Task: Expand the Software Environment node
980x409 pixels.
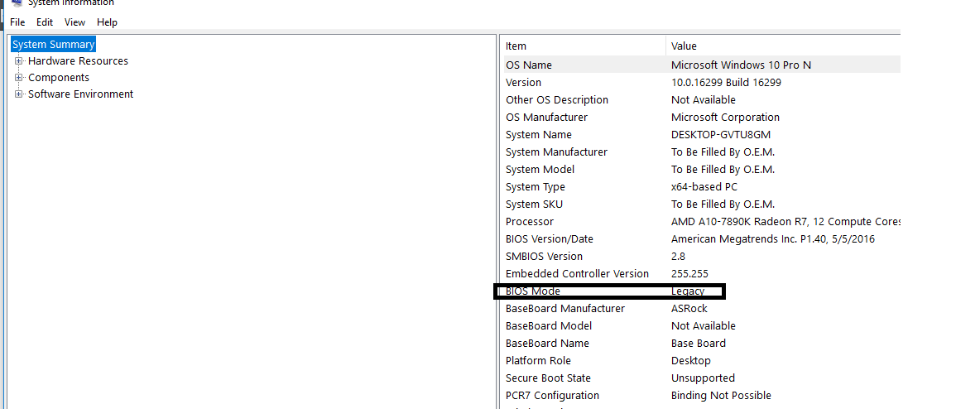Action: [x=19, y=94]
